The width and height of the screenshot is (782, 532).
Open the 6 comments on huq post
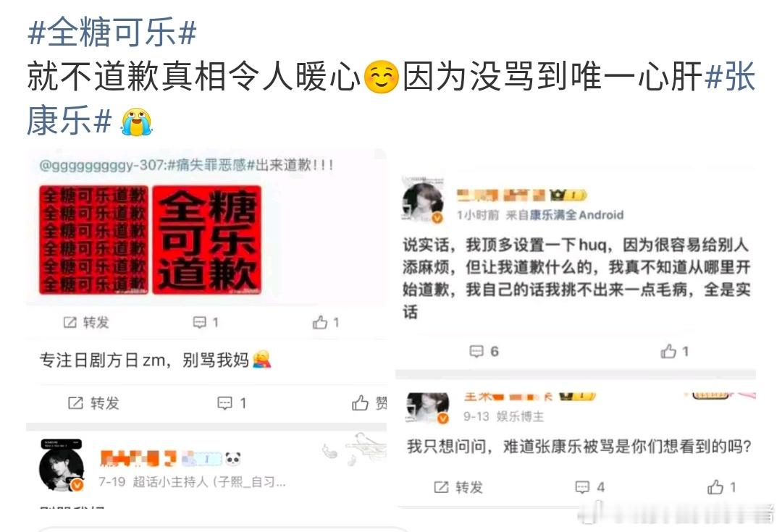click(x=484, y=352)
